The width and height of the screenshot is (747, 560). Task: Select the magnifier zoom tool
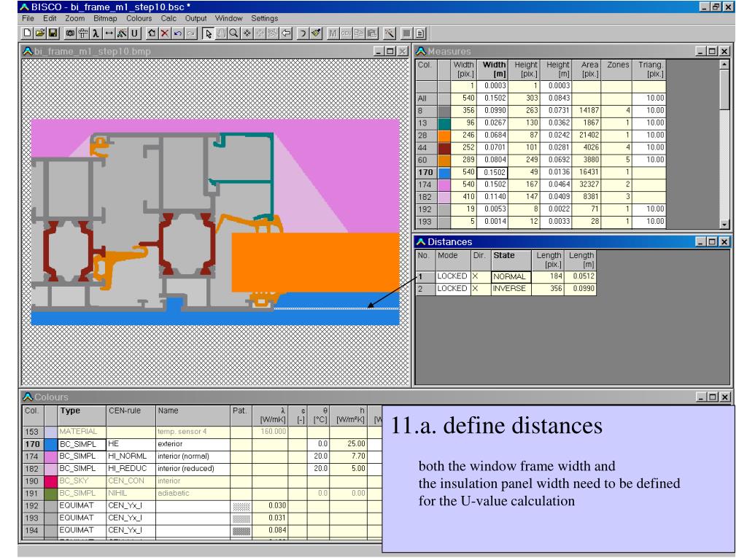pos(234,34)
